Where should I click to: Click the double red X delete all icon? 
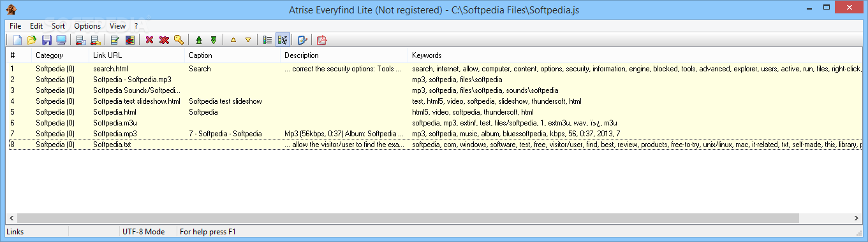164,40
